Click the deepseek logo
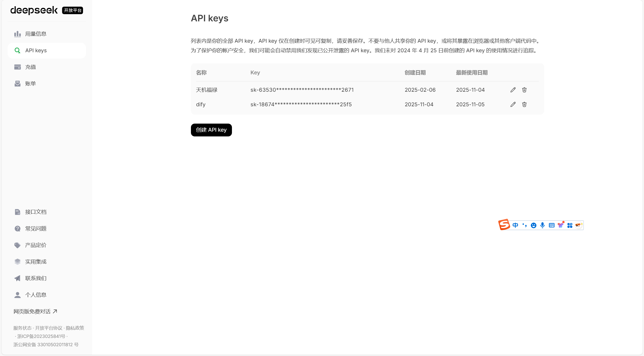Viewport: 644px width, 356px height. (34, 10)
